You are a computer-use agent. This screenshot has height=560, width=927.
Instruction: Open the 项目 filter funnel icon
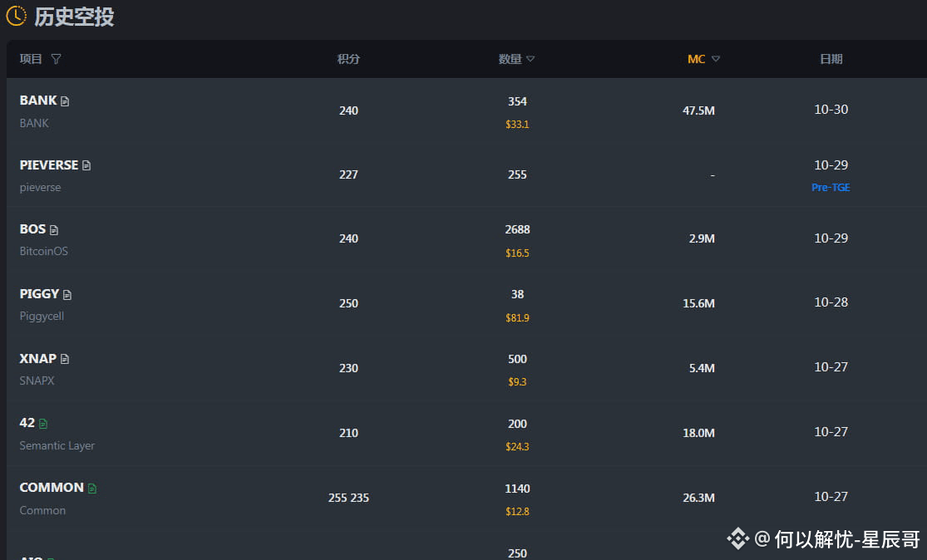pos(57,58)
